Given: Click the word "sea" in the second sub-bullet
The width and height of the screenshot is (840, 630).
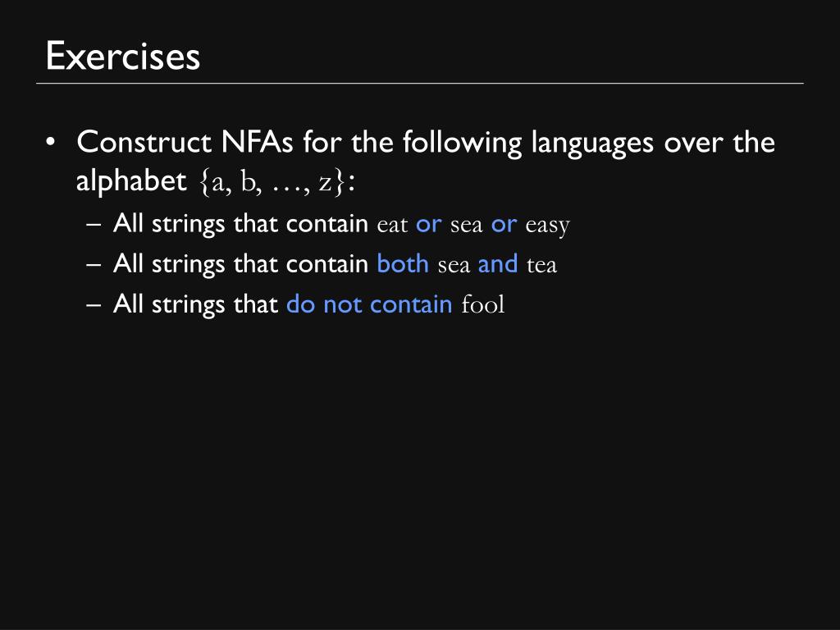Looking at the screenshot, I should click(454, 265).
